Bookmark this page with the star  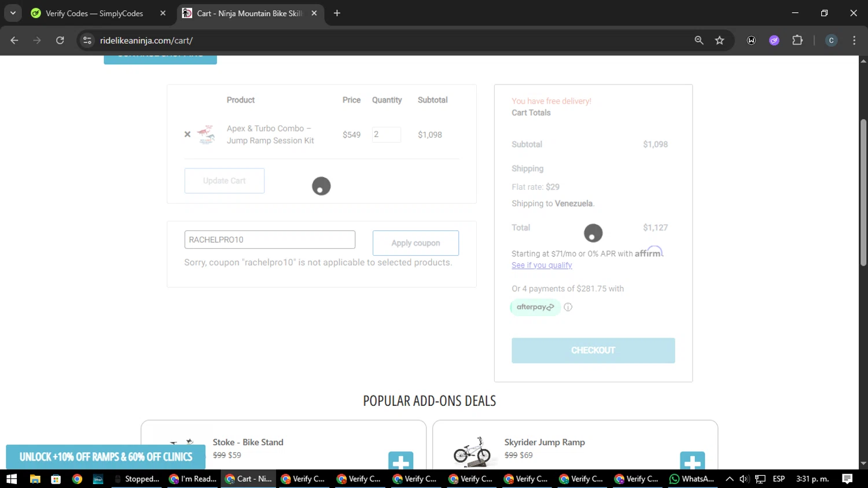point(719,41)
